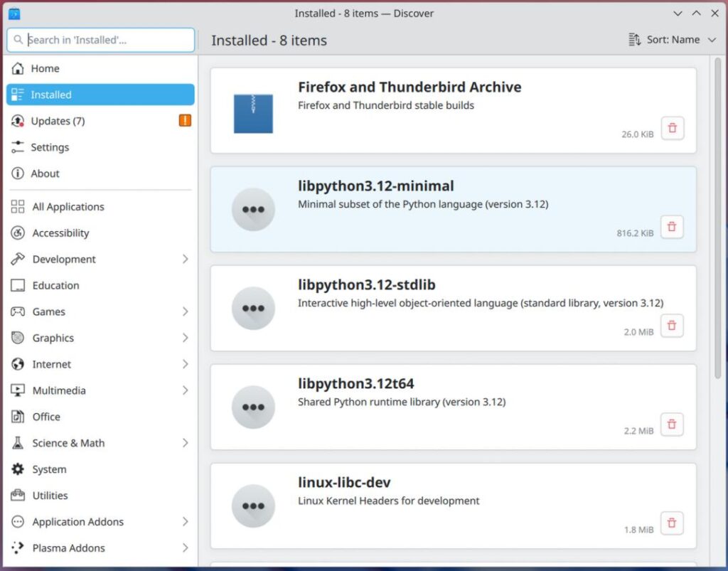This screenshot has height=571, width=728.
Task: Expand the Graphics category chevron
Action: click(x=186, y=338)
